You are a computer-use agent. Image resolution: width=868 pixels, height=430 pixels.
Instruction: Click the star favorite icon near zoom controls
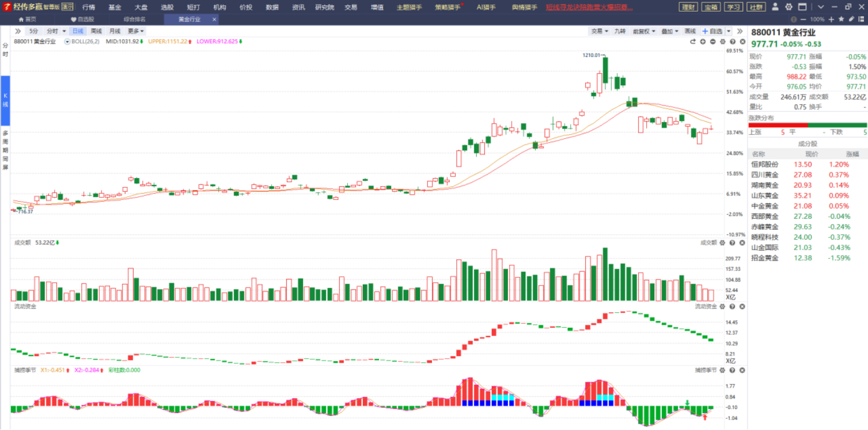point(841,19)
